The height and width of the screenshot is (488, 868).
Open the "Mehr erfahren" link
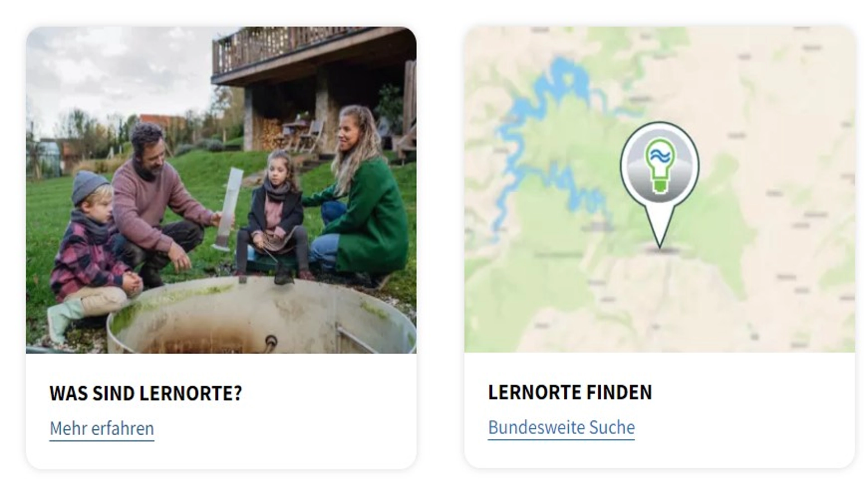point(102,428)
